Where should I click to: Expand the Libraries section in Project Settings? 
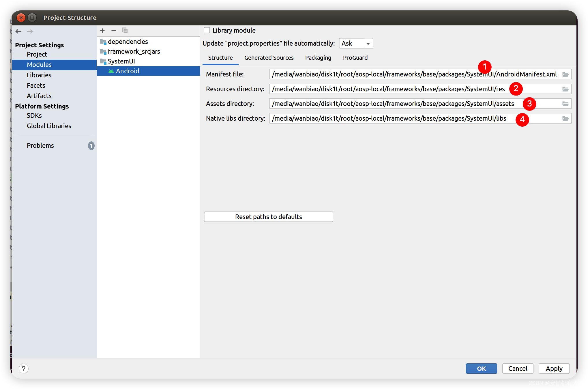(38, 74)
